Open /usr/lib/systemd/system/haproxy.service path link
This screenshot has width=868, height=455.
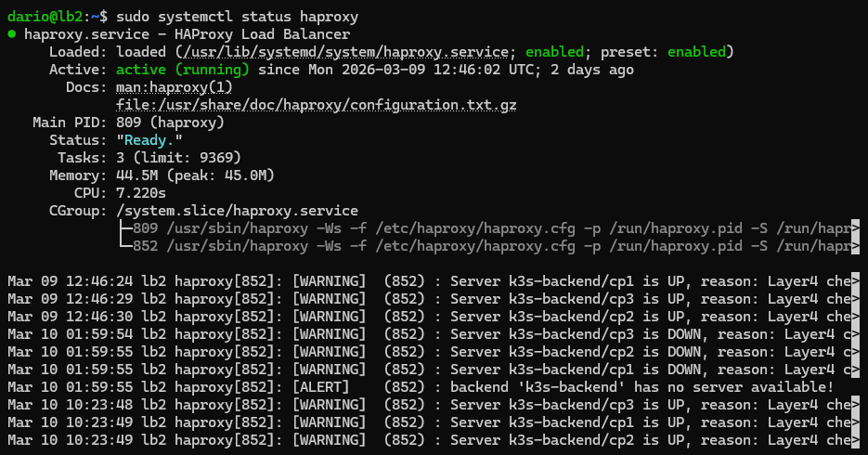click(x=345, y=52)
